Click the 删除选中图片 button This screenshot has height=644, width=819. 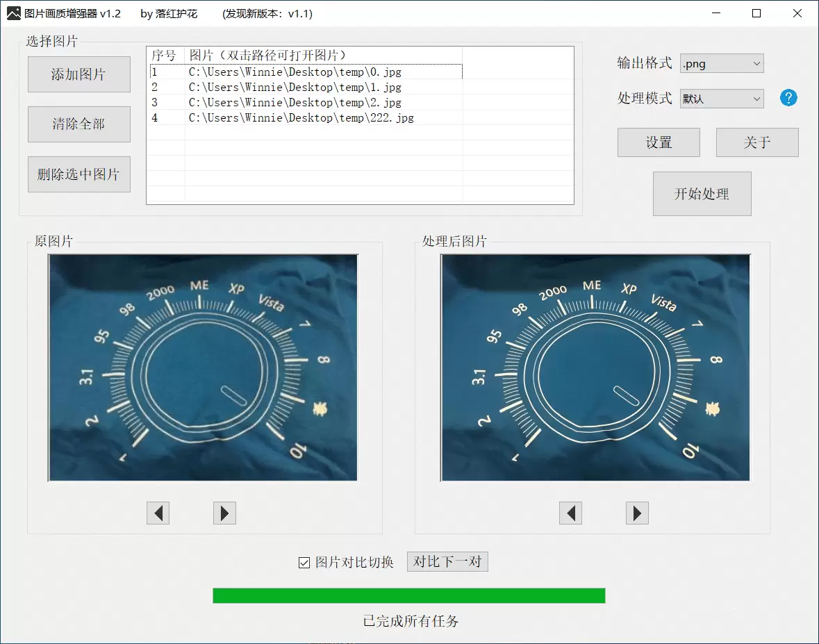click(79, 174)
